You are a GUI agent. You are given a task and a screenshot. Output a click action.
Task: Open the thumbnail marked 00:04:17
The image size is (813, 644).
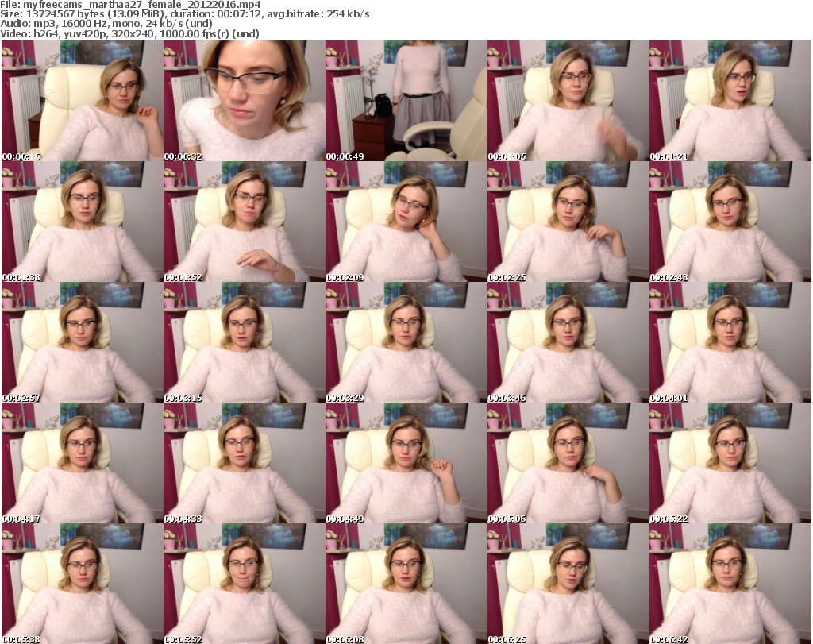point(82,463)
